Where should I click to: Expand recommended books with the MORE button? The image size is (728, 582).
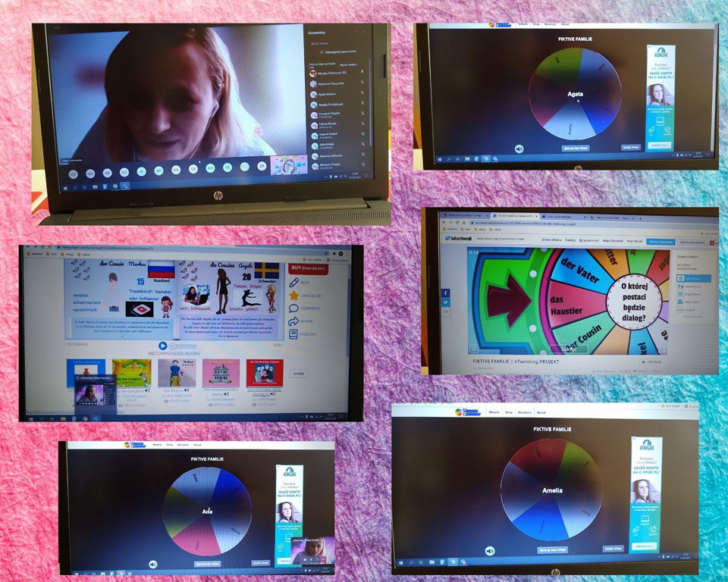(300, 374)
